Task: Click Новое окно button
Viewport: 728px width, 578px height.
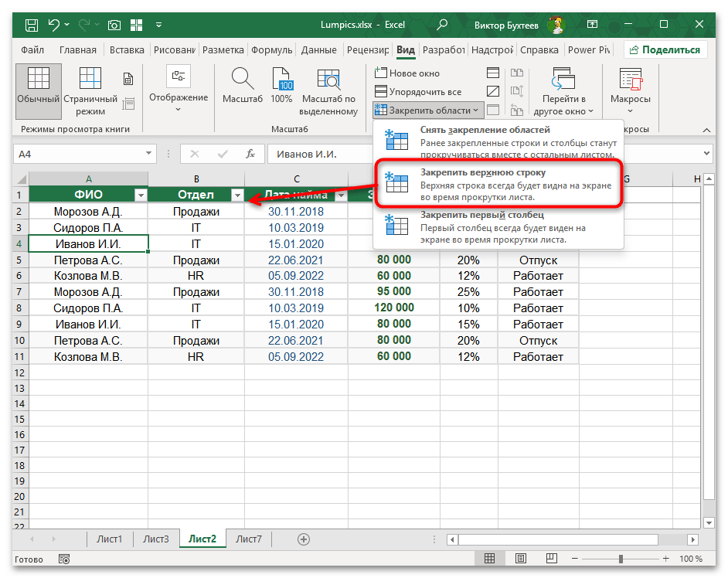Action: [407, 73]
